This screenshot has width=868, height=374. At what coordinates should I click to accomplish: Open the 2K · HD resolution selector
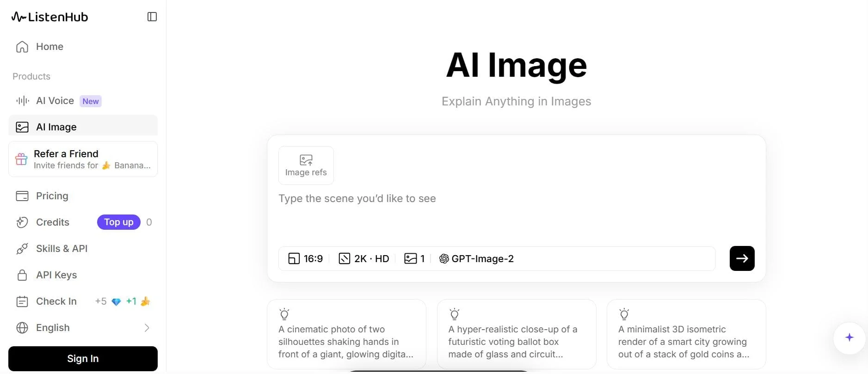(x=364, y=258)
